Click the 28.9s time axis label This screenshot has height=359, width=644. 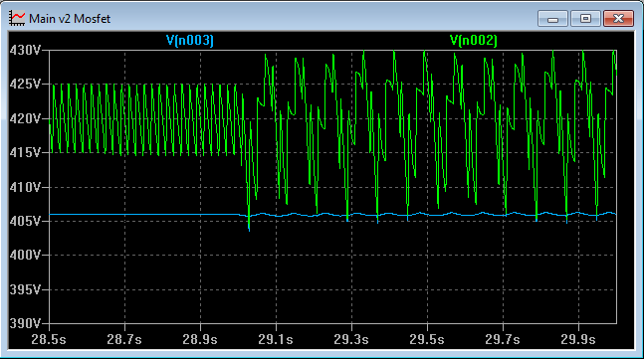200,340
